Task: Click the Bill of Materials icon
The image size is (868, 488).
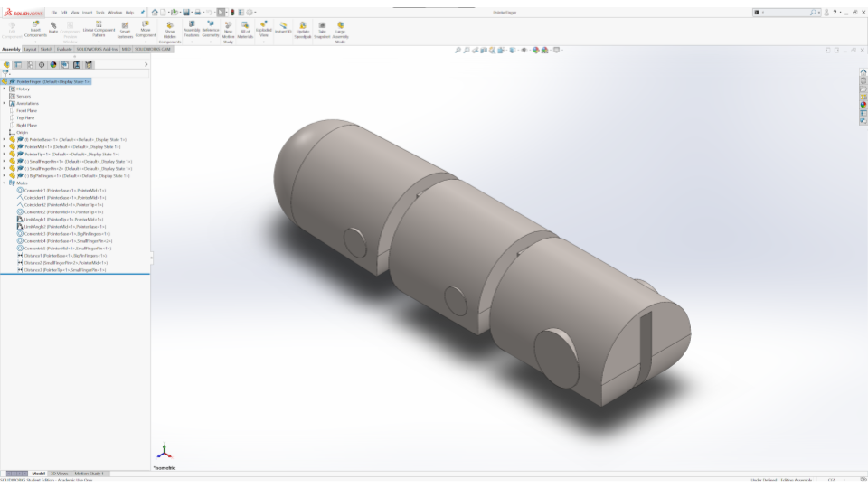Action: click(x=245, y=30)
